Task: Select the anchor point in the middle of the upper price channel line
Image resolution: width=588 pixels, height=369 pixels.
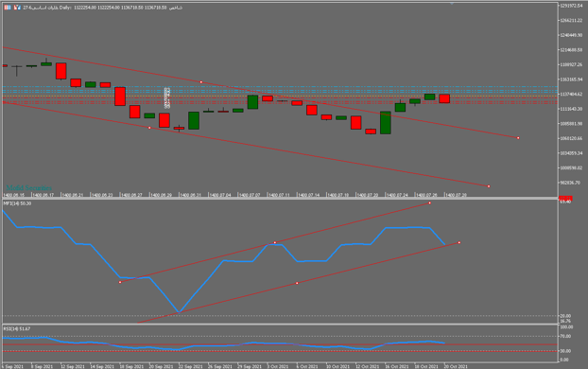Action: [x=201, y=81]
